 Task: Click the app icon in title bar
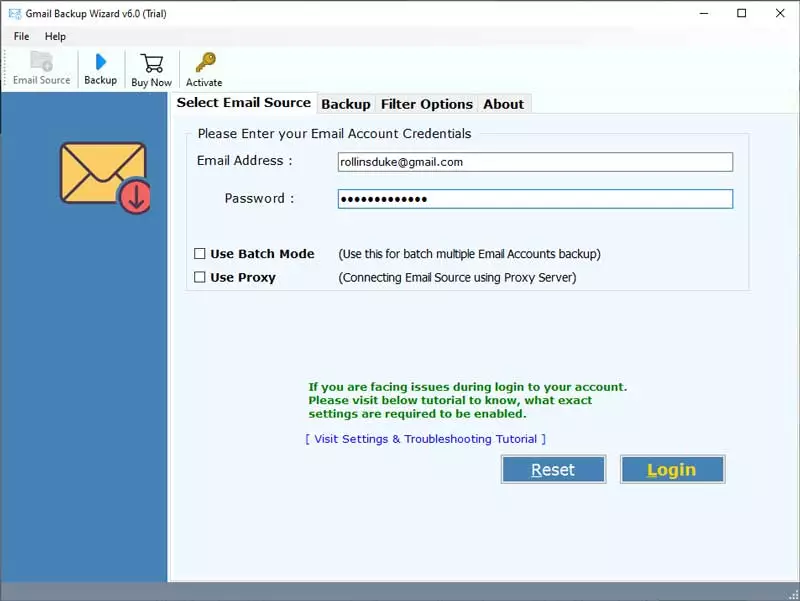click(15, 13)
